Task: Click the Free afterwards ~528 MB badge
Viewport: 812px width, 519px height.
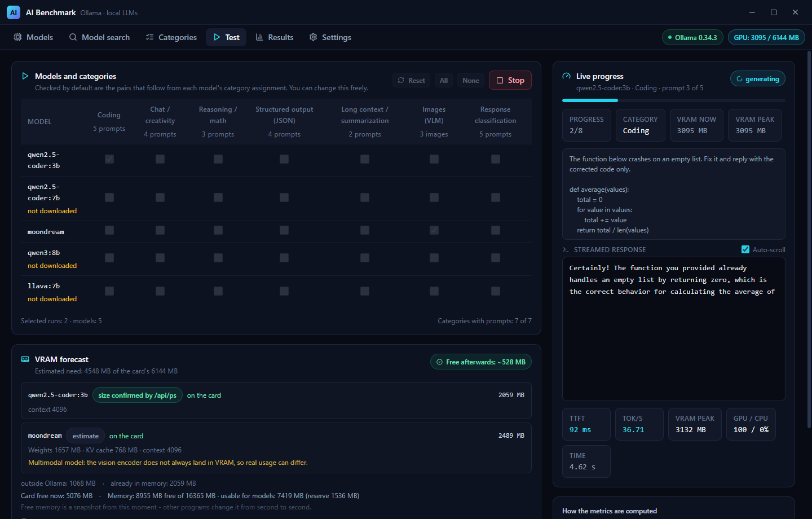Action: [481, 362]
